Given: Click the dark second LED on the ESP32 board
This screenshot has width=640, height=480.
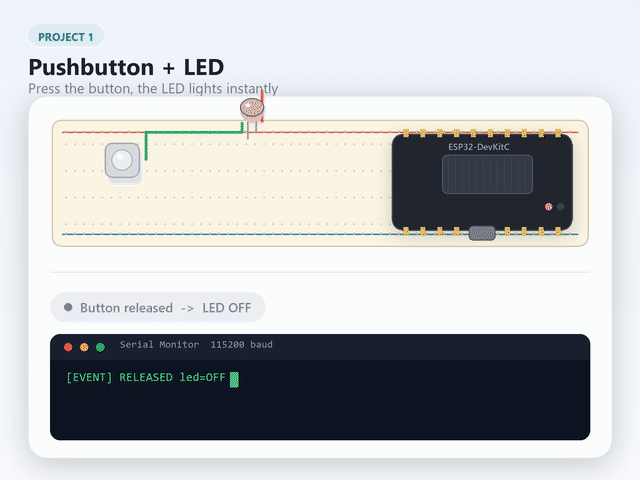Looking at the screenshot, I should pos(561,207).
